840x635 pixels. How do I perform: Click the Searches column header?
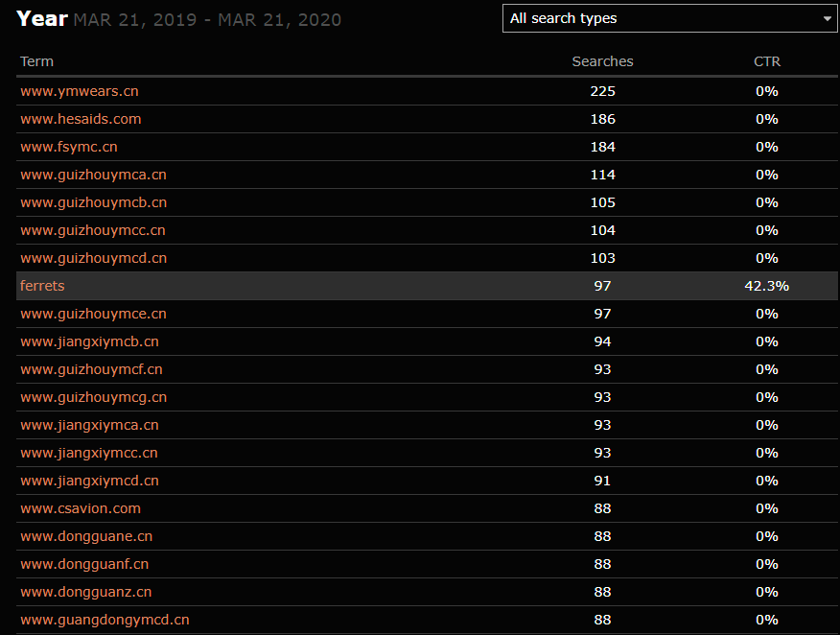pyautogui.click(x=603, y=61)
